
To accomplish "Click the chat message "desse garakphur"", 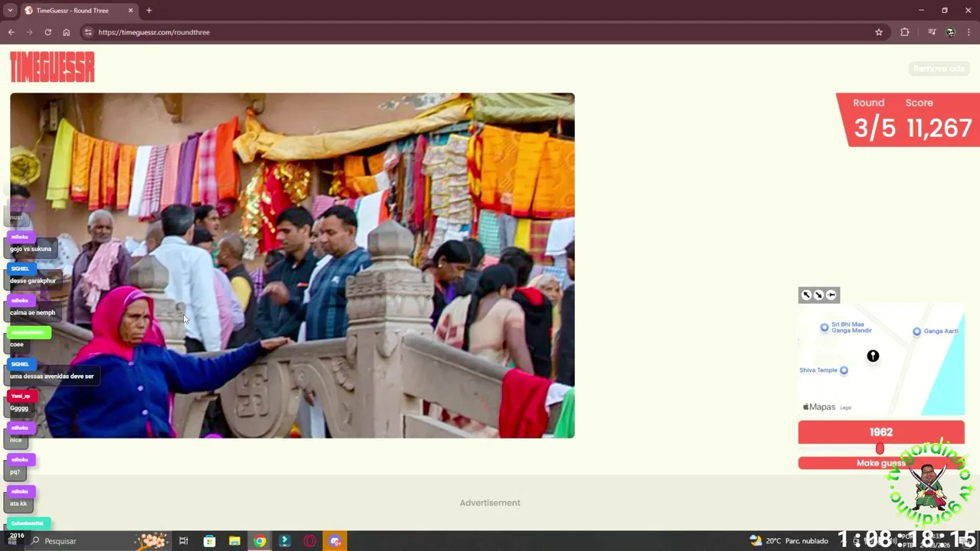I will pos(33,281).
